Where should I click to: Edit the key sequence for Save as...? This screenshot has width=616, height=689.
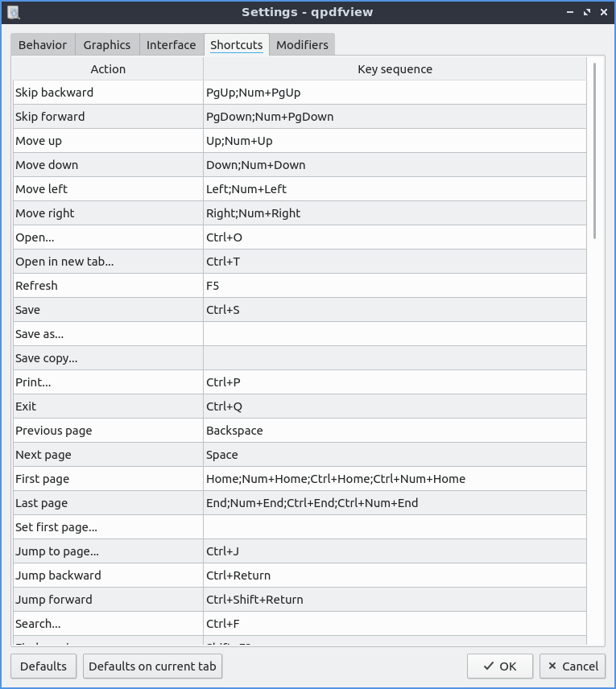pyautogui.click(x=395, y=334)
